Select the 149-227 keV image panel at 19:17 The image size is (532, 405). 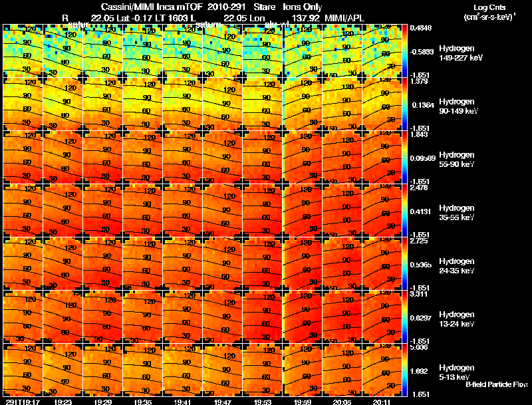[x=23, y=51]
